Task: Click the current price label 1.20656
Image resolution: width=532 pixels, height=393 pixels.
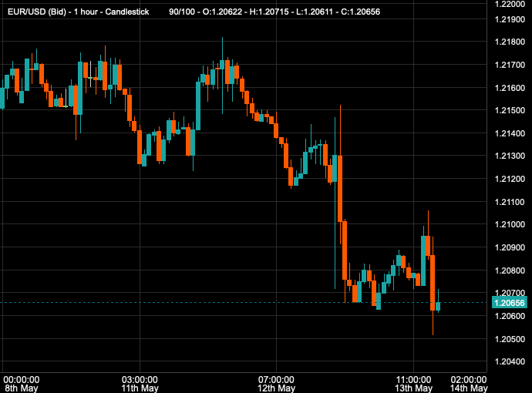Action: point(510,303)
